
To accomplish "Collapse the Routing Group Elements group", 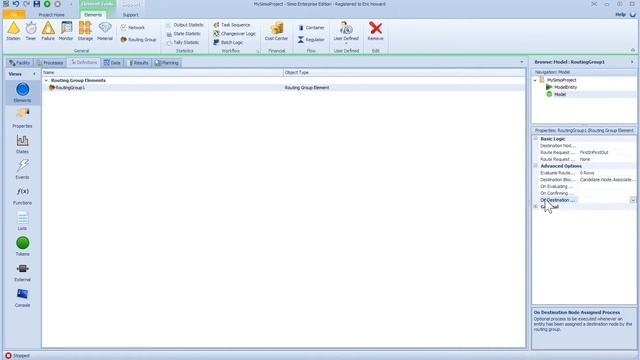I will coord(46,80).
